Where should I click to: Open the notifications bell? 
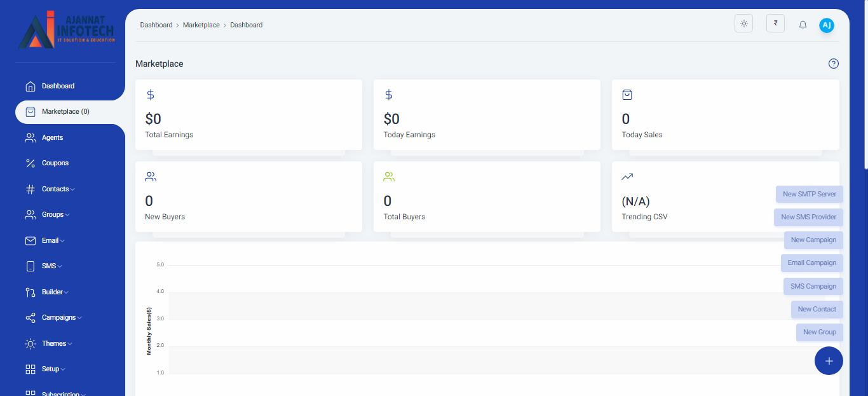pyautogui.click(x=803, y=25)
